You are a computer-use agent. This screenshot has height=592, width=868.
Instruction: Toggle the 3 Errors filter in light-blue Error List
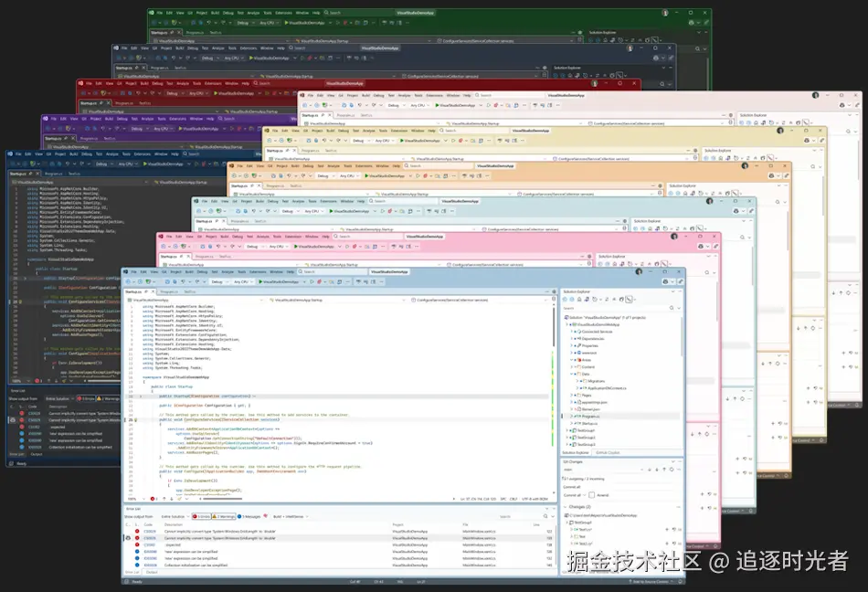[202, 517]
